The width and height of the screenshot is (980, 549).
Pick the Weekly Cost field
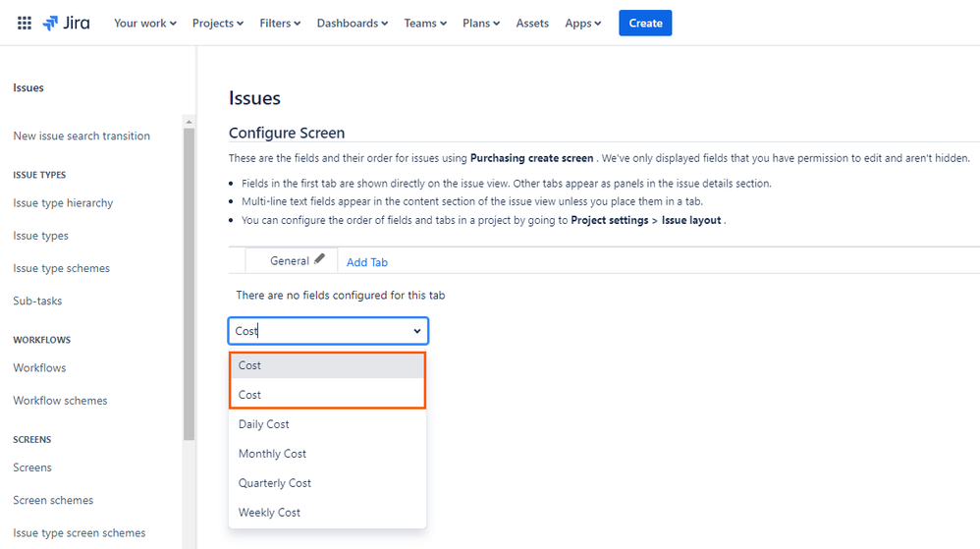coord(328,512)
